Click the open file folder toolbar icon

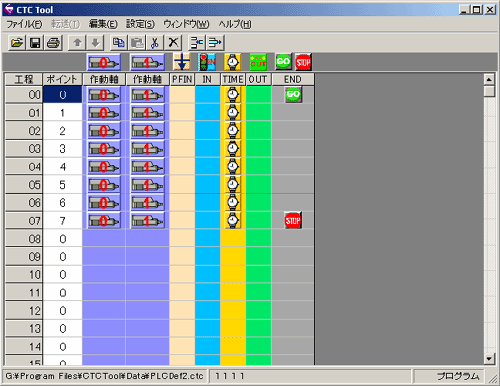point(17,43)
